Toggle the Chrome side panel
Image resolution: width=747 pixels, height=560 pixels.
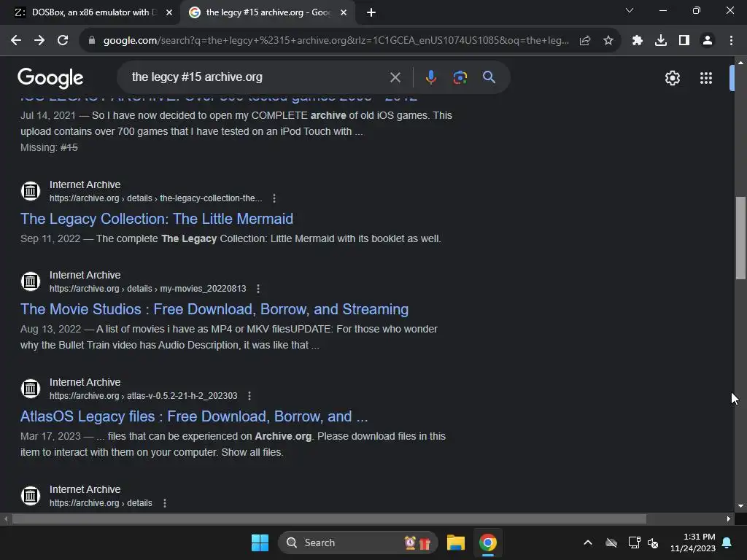click(x=684, y=41)
